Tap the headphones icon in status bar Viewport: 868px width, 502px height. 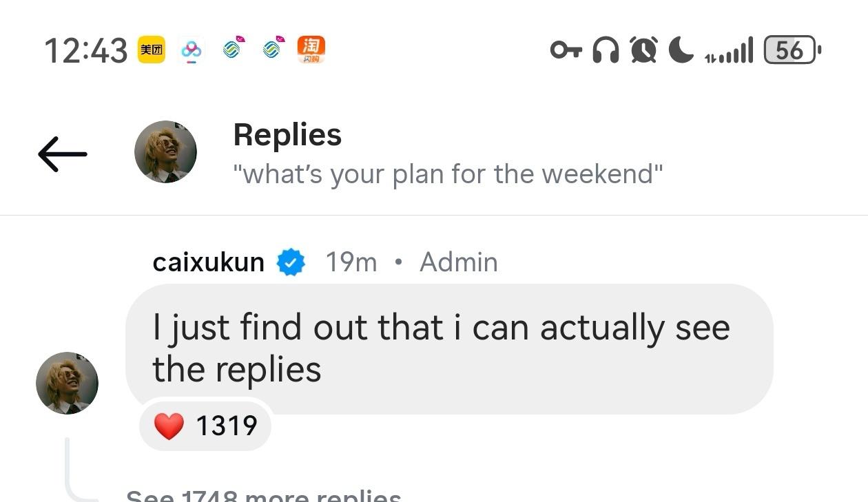[x=606, y=50]
